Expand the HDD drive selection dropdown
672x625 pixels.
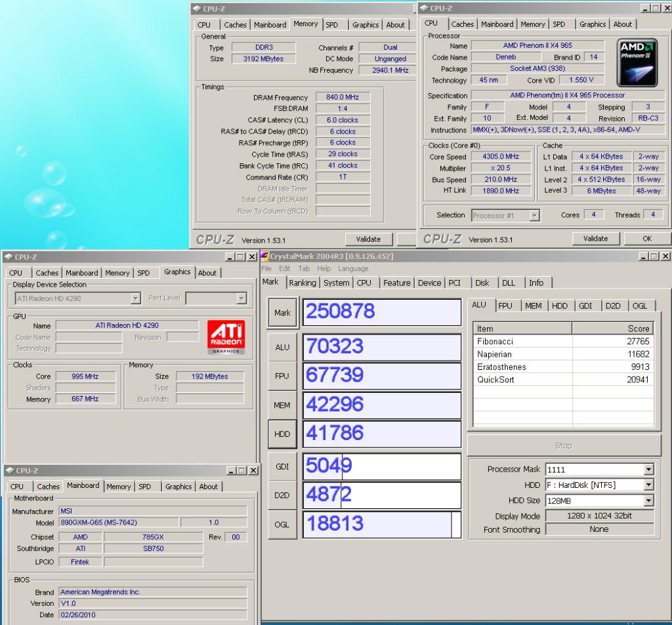pos(648,485)
